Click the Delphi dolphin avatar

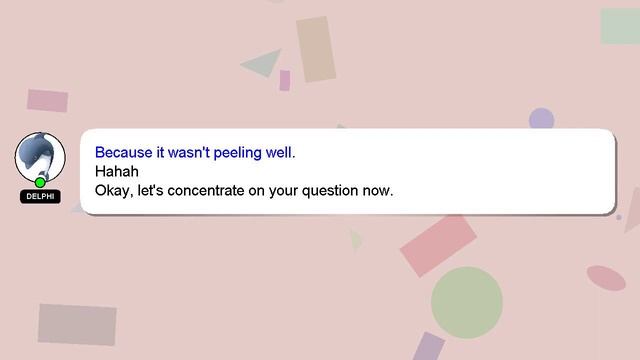pyautogui.click(x=40, y=157)
